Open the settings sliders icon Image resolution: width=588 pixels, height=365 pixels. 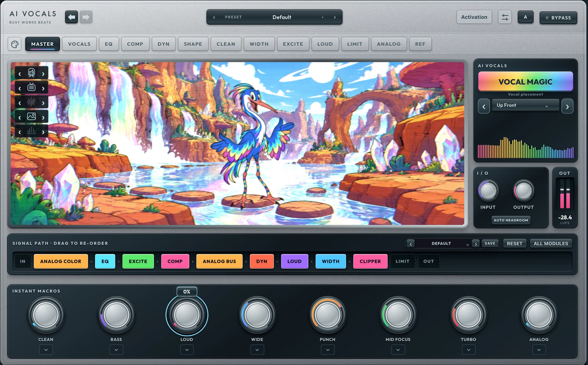pos(505,17)
